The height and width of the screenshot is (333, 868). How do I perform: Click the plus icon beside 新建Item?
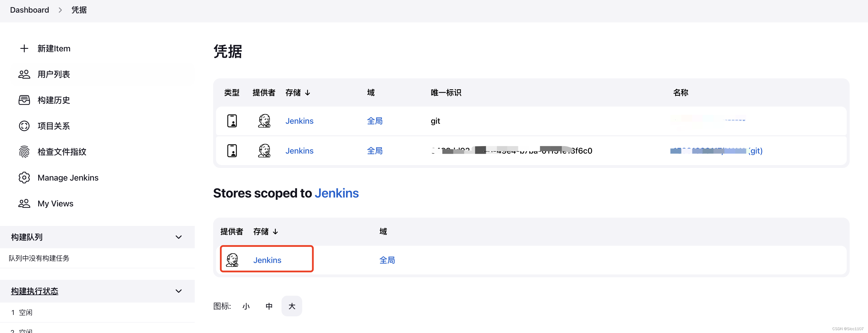[x=24, y=49]
